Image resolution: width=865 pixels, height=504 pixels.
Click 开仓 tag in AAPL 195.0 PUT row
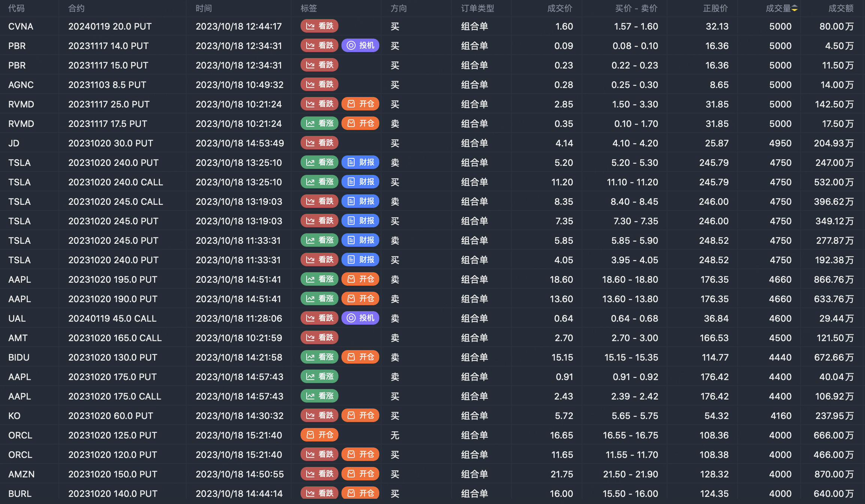click(x=360, y=279)
